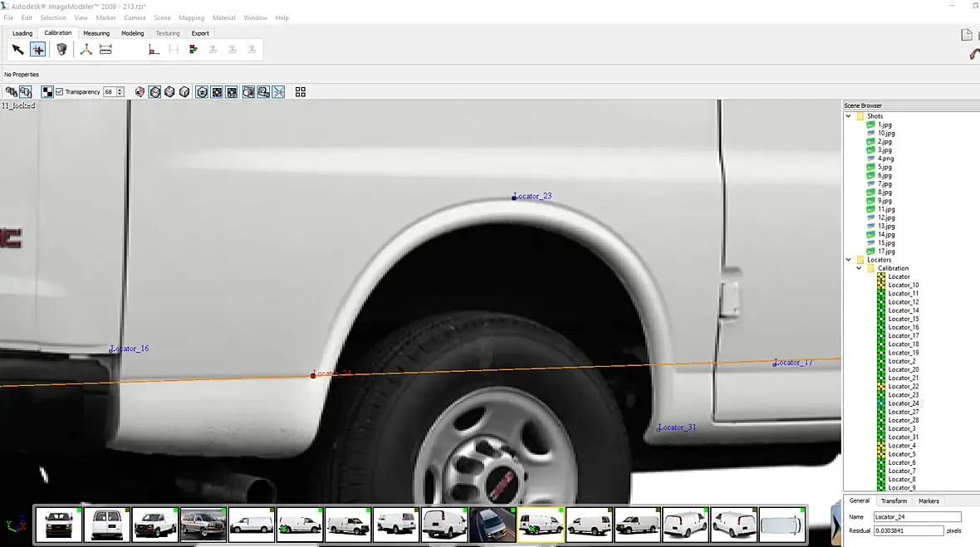
Task: Select Locator_24 in the tree
Action: tap(903, 403)
